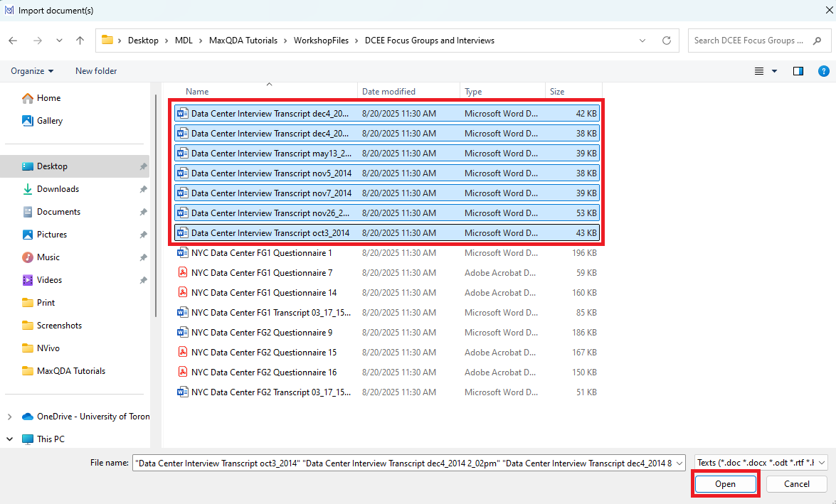The image size is (836, 504).
Task: Select Data Center Interview Transcript oct3_2014
Action: [387, 233]
